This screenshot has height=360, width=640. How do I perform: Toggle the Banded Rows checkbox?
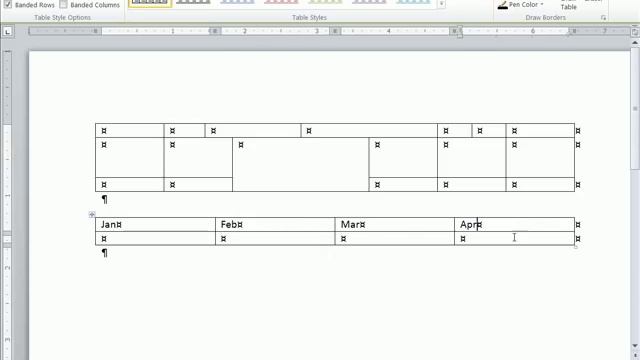point(8,4)
